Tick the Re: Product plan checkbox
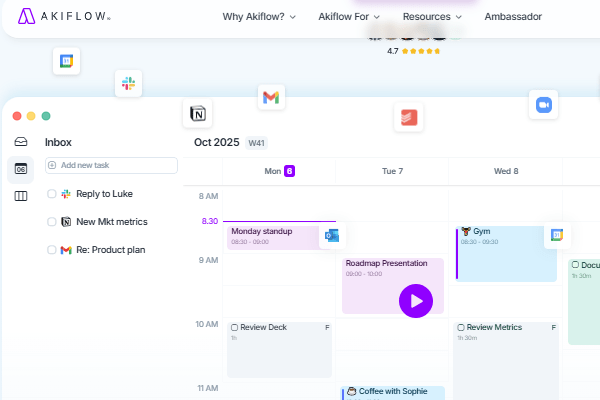 (52, 250)
